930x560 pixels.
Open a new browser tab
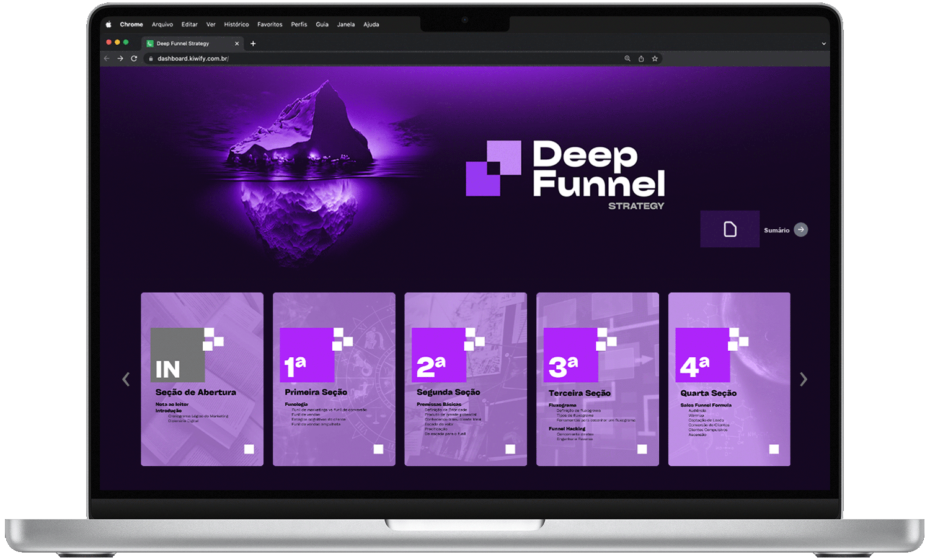coord(253,43)
